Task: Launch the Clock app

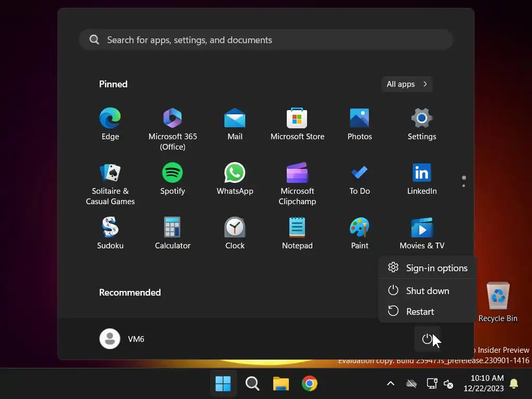Action: tap(235, 233)
